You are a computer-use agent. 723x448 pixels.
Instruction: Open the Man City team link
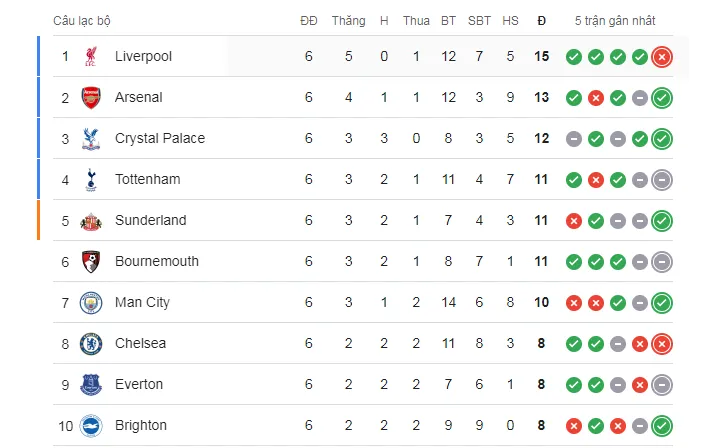(x=142, y=303)
